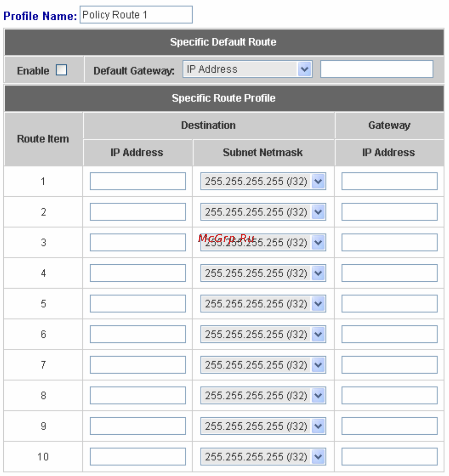This screenshot has width=449, height=476.
Task: Click the destination IP field for route 1
Action: click(x=138, y=181)
